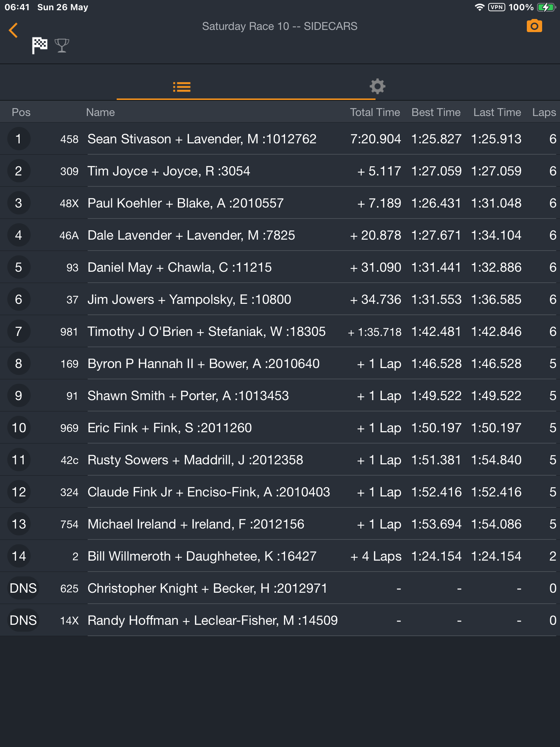This screenshot has width=560, height=747.
Task: Sort by the Best Time column header
Action: pyautogui.click(x=436, y=112)
